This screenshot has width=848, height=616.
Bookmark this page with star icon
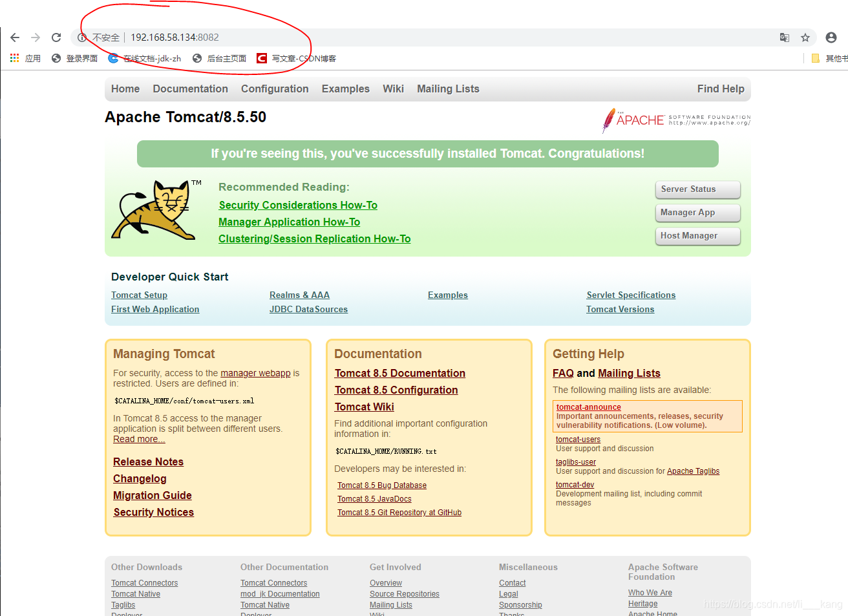coord(805,37)
